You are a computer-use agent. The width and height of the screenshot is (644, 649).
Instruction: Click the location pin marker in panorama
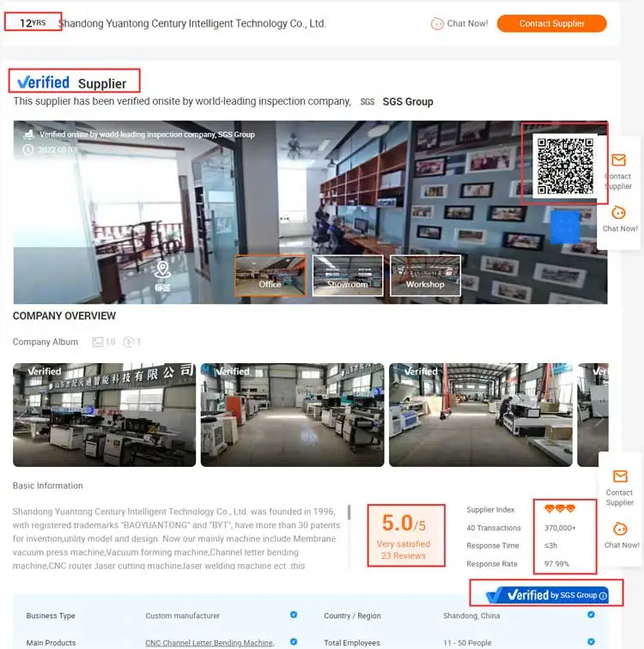(x=162, y=270)
